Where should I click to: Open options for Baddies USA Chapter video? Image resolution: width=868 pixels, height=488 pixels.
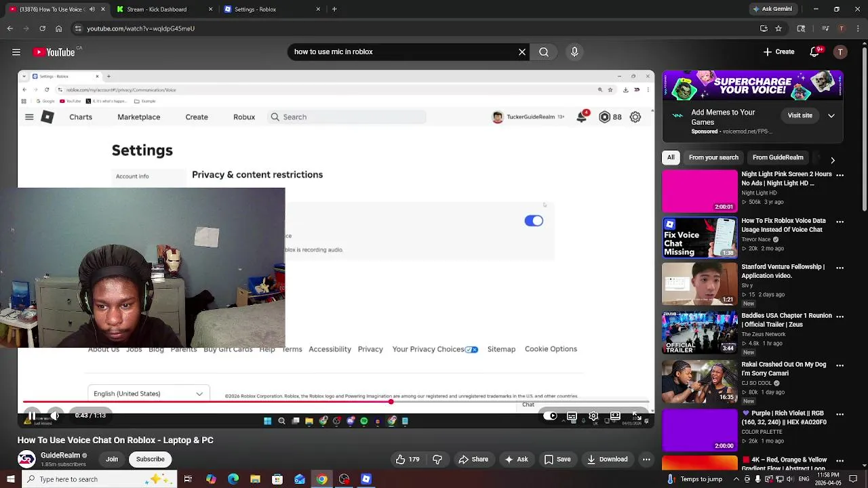840,317
